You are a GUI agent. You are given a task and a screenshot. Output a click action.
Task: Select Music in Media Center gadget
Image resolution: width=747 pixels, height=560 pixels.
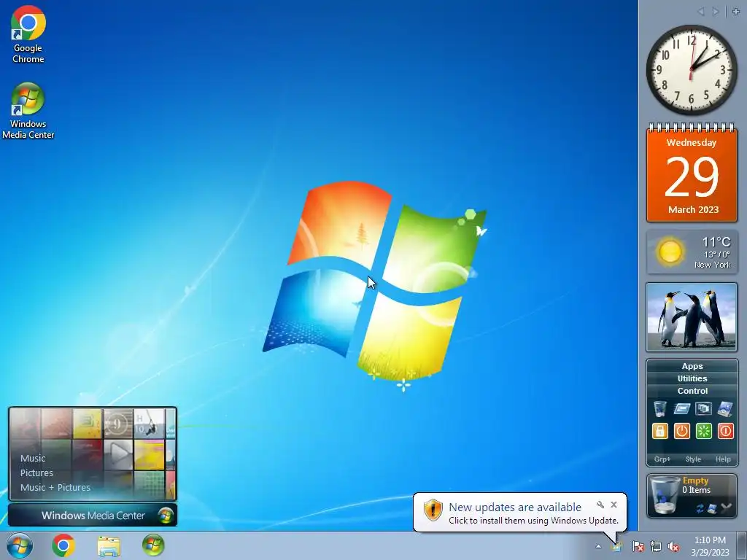point(33,458)
